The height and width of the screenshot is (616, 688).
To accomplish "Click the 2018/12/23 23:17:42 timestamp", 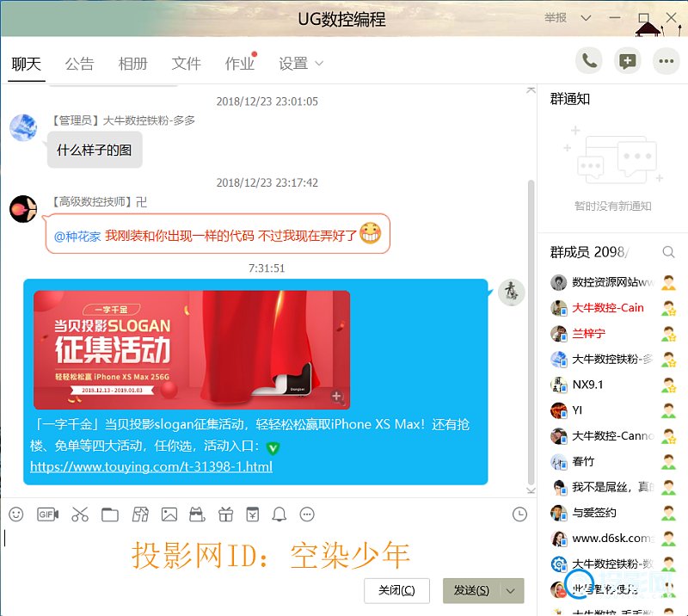I will pyautogui.click(x=267, y=182).
